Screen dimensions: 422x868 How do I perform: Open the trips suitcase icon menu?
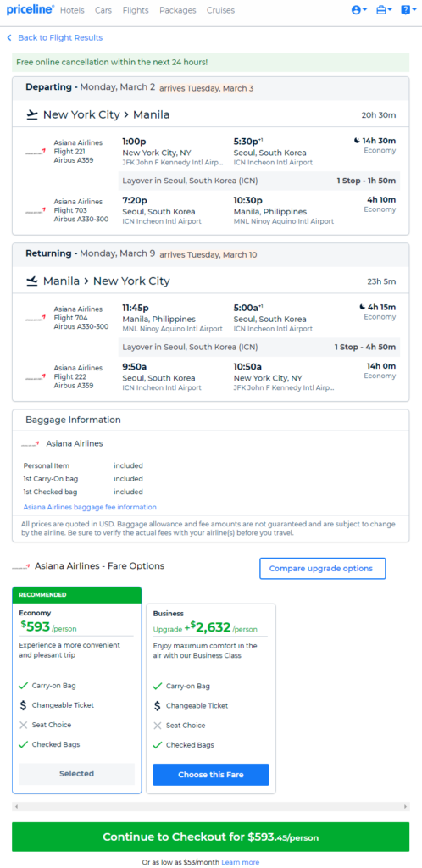pyautogui.click(x=384, y=10)
